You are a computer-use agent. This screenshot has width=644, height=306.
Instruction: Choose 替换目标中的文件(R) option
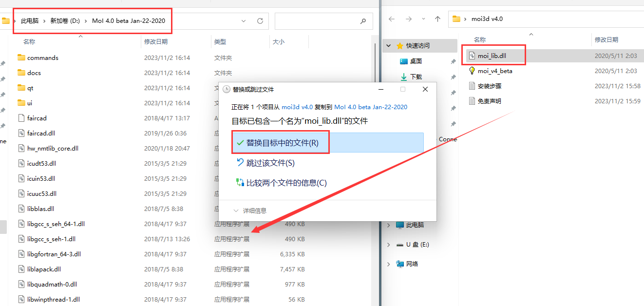coord(282,143)
